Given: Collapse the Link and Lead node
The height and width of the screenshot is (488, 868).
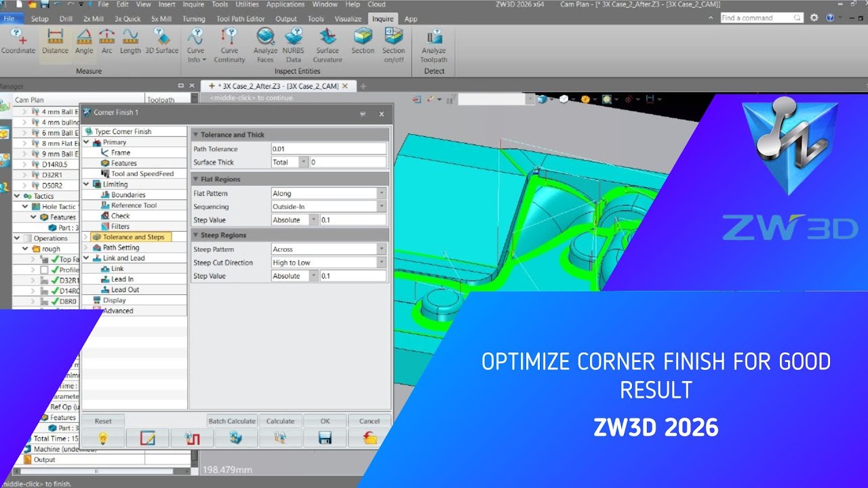Looking at the screenshot, I should click(87, 258).
